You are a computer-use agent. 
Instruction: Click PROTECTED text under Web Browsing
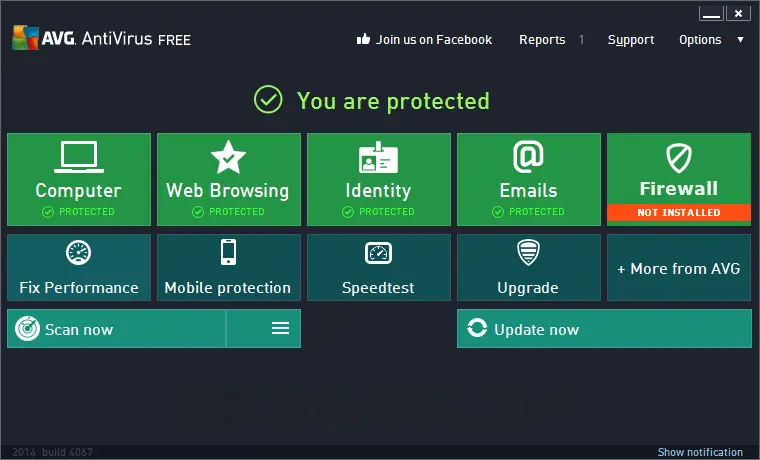237,212
